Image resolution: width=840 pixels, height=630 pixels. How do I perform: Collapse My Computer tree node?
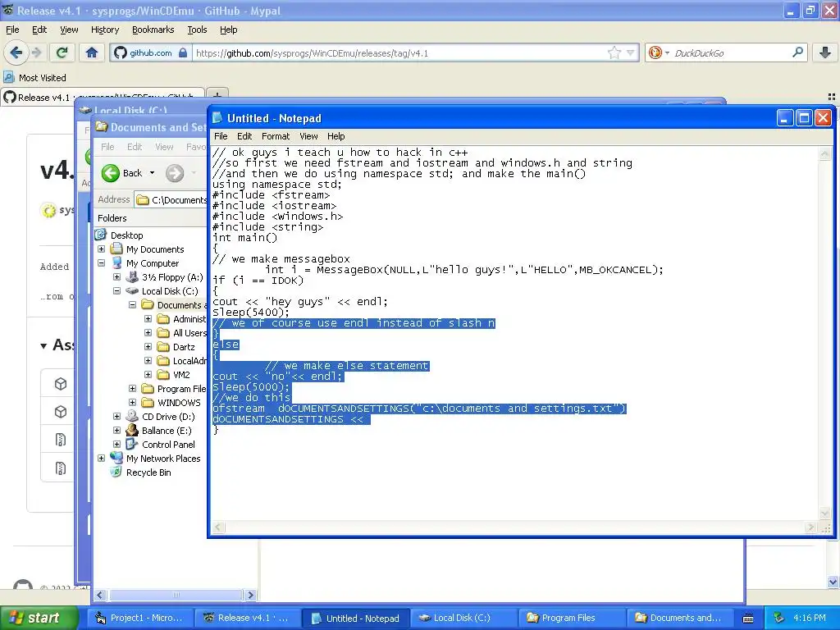click(101, 263)
